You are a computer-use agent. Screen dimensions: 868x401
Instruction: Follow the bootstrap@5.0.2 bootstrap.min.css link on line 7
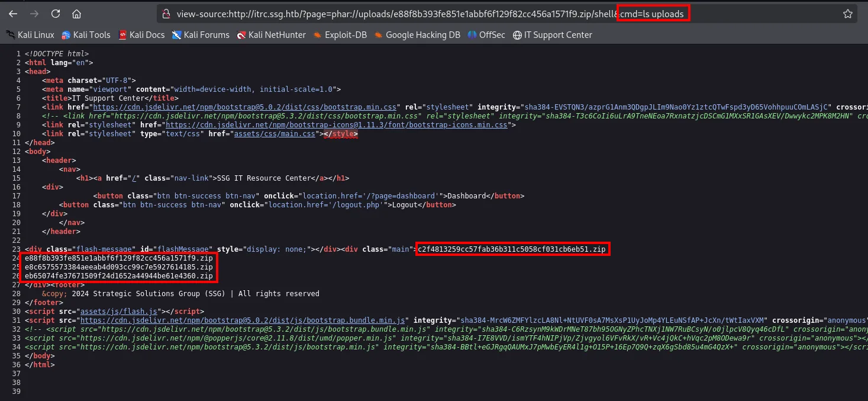pos(244,107)
